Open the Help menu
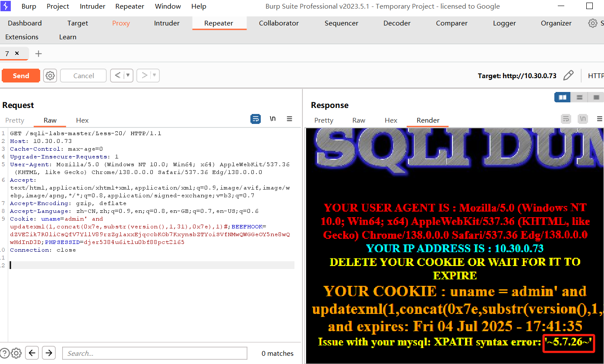 coord(199,6)
